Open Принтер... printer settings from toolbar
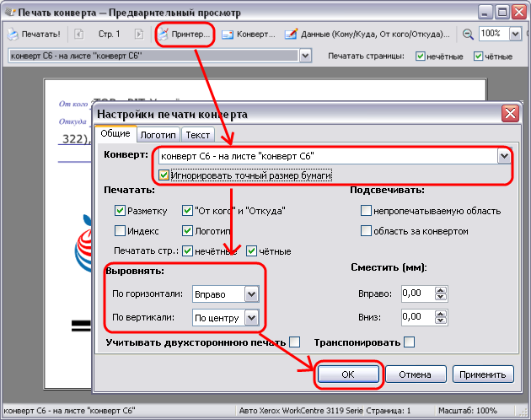The image size is (531, 420). (x=185, y=35)
